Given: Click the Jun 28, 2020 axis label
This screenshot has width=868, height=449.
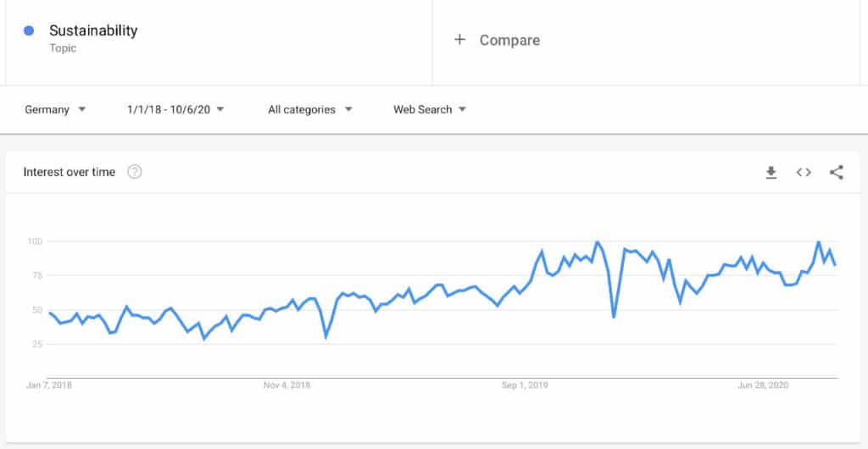Looking at the screenshot, I should pyautogui.click(x=763, y=385).
